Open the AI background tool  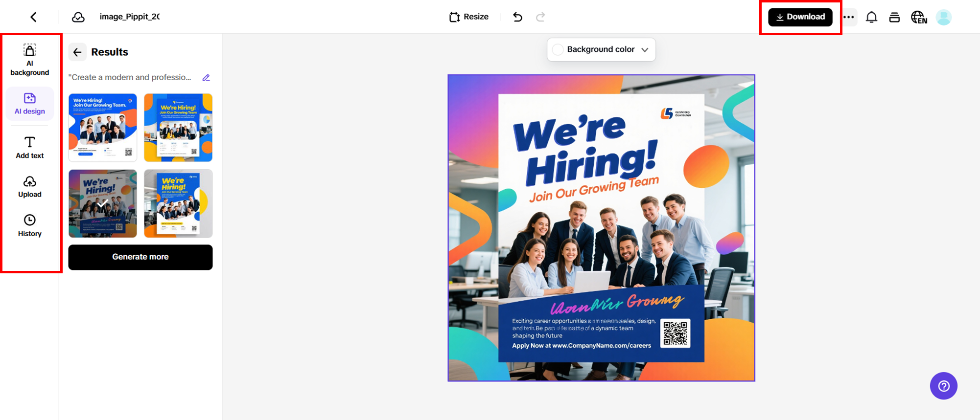(x=30, y=60)
